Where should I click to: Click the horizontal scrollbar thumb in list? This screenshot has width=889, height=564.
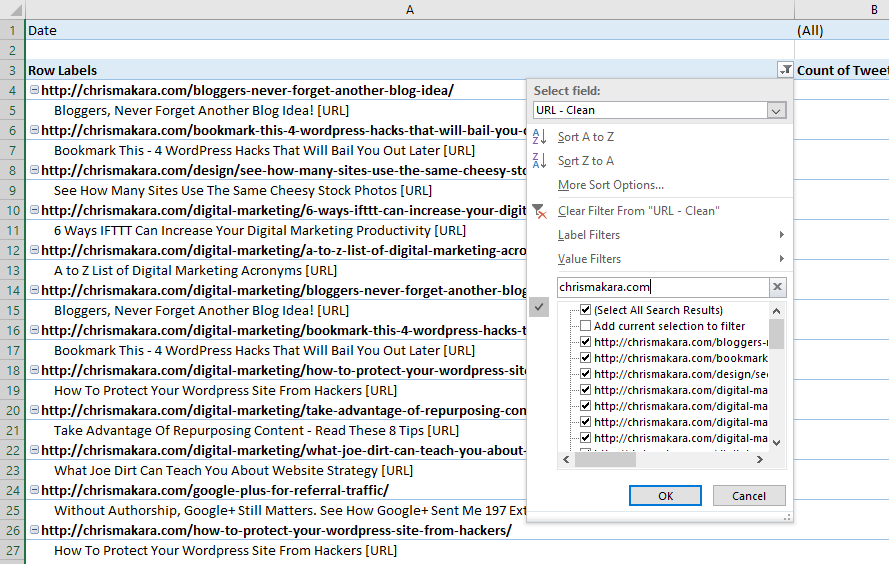click(605, 460)
